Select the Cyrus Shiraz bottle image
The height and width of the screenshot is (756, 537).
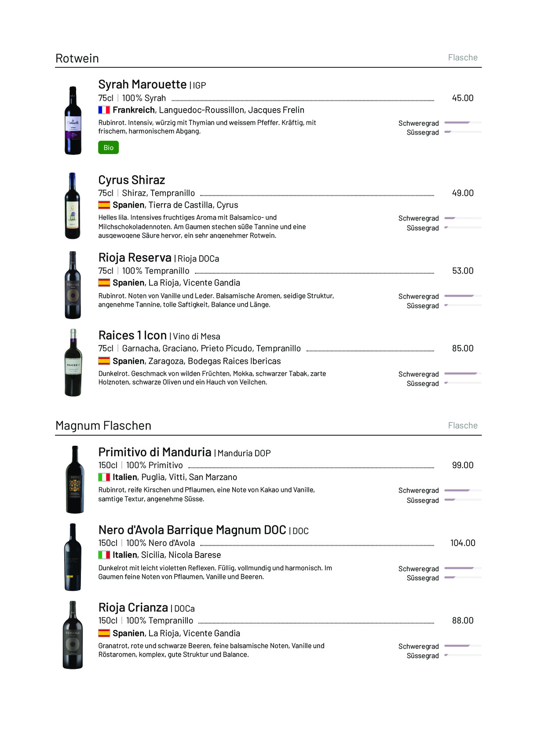73,206
